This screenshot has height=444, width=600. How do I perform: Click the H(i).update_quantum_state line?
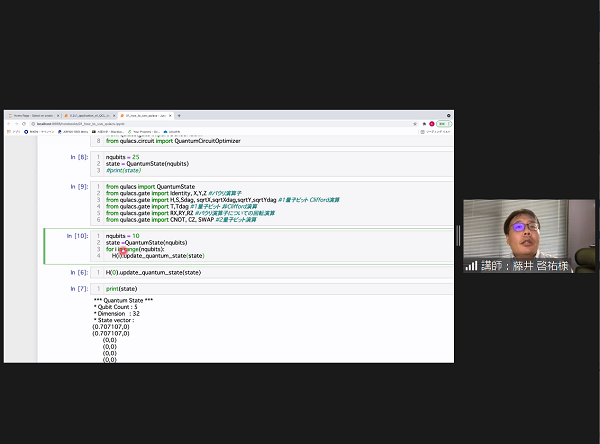click(x=158, y=256)
